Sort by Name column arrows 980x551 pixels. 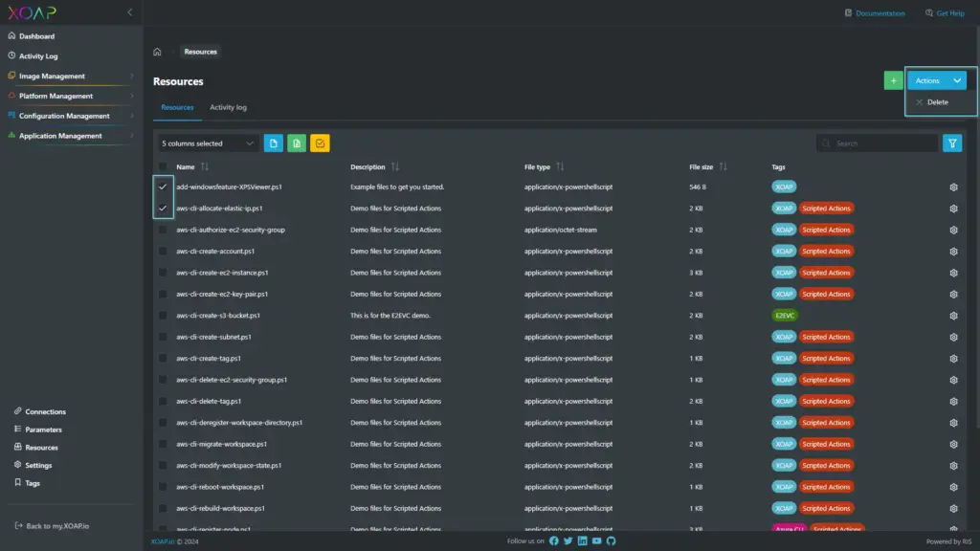205,166
